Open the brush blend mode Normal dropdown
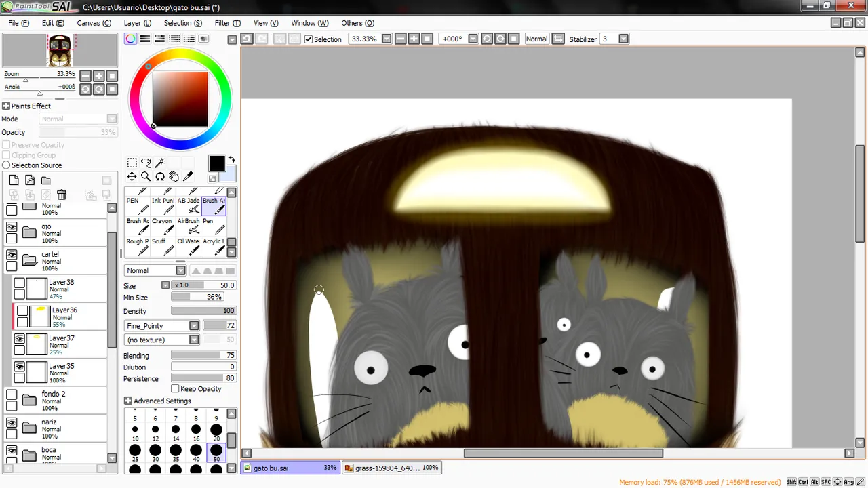The width and height of the screenshot is (868, 488). (180, 270)
